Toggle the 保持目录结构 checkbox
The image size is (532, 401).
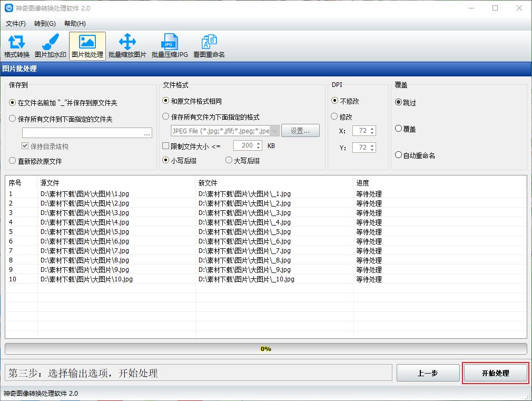[25, 146]
